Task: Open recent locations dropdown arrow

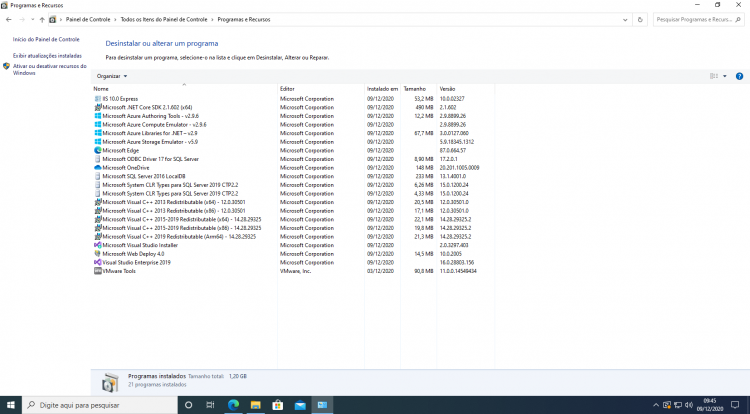Action: tap(33, 20)
